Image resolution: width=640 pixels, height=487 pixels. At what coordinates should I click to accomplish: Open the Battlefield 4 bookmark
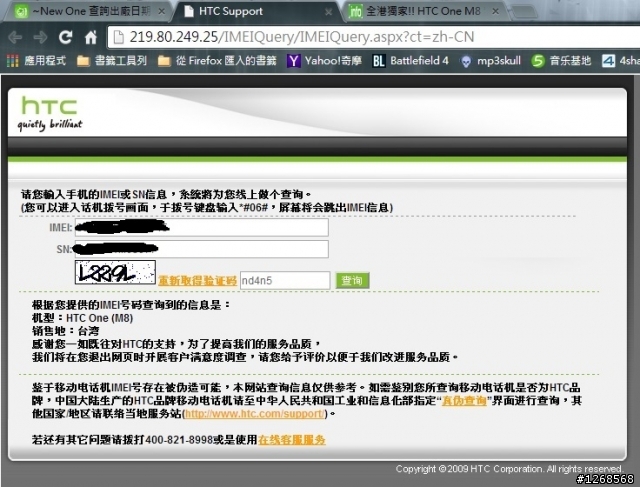pyautogui.click(x=411, y=61)
